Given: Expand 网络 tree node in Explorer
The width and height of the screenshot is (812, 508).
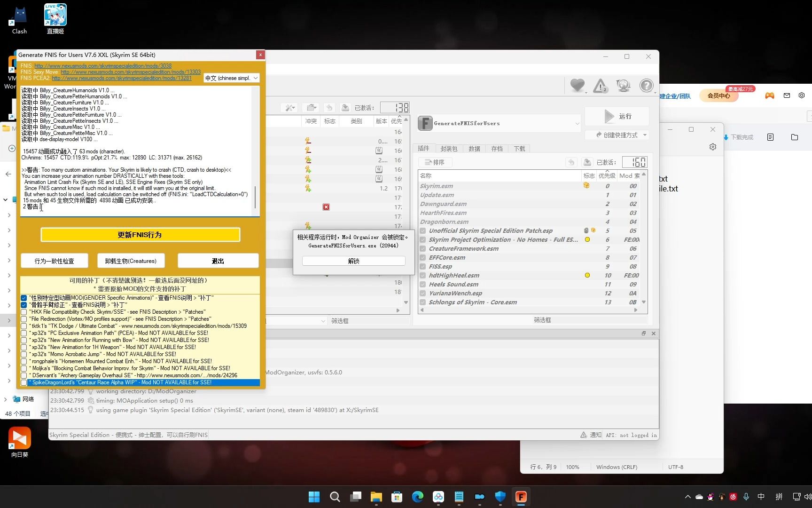Looking at the screenshot, I should (5, 399).
